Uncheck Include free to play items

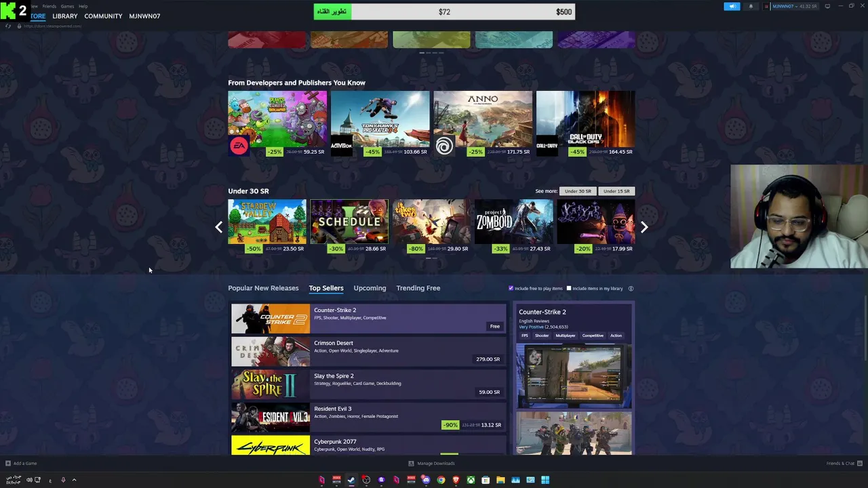tap(511, 289)
